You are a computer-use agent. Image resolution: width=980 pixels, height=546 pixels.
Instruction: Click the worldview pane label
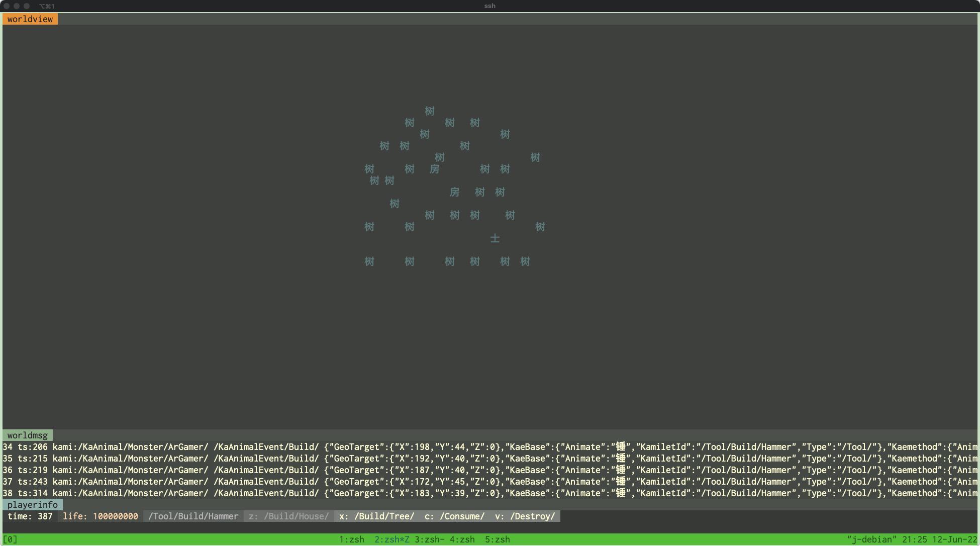pos(30,19)
